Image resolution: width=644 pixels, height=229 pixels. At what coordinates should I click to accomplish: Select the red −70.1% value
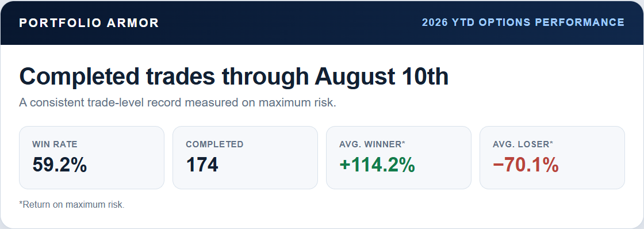(526, 165)
